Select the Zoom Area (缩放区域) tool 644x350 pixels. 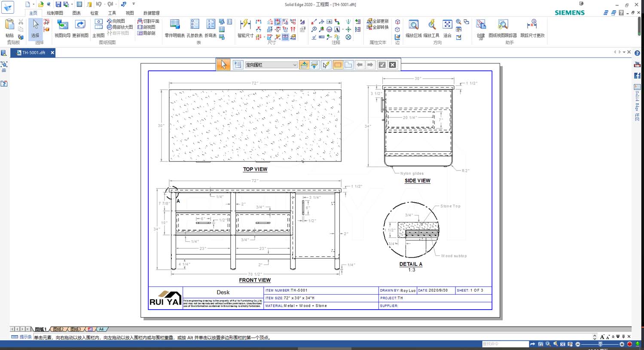414,28
